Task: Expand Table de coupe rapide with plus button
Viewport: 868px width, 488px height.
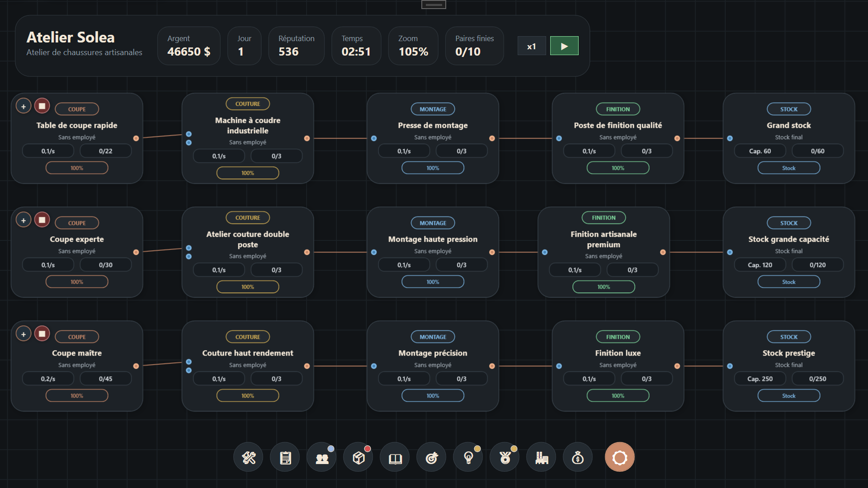Action: tap(24, 106)
